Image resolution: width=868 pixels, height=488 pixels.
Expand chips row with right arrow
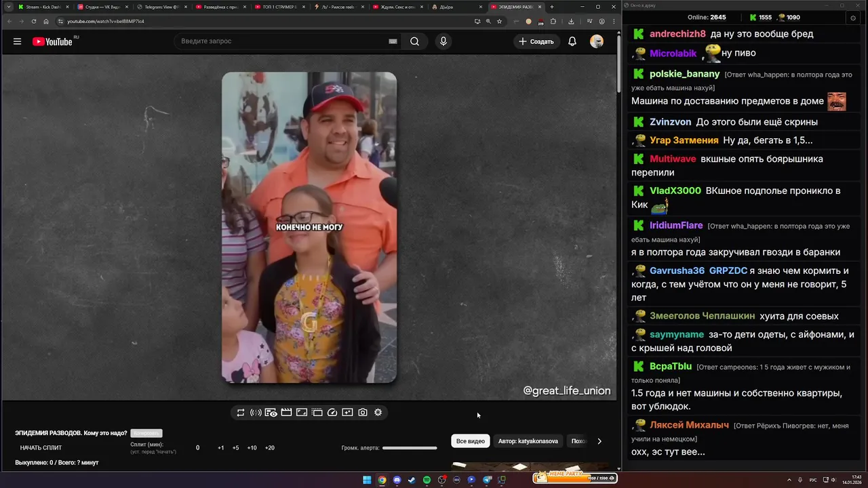tap(599, 441)
